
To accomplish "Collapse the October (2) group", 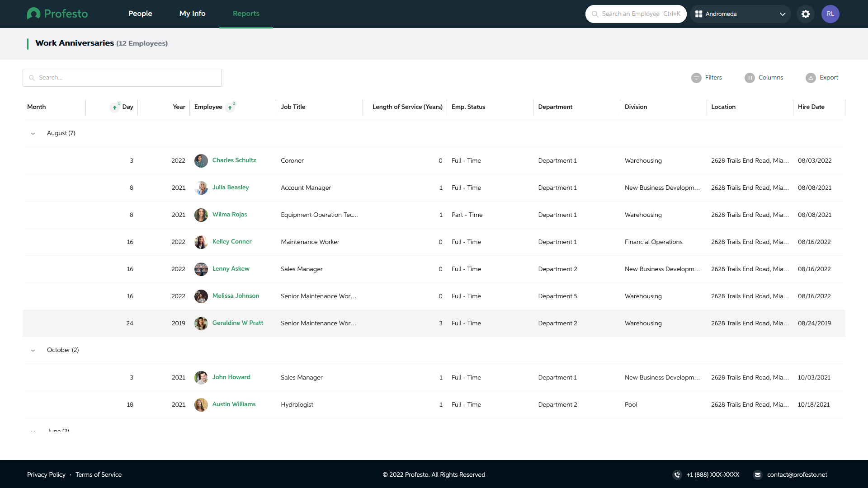I will (33, 351).
